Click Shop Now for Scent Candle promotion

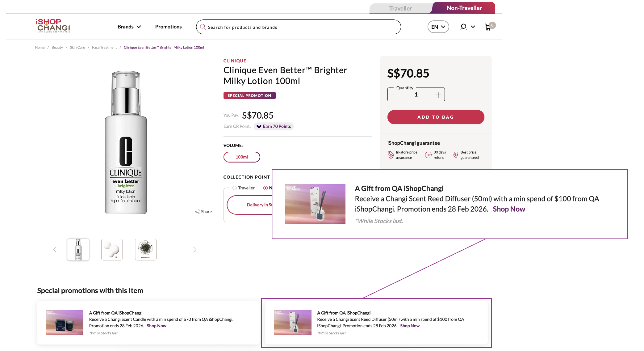[x=156, y=326]
